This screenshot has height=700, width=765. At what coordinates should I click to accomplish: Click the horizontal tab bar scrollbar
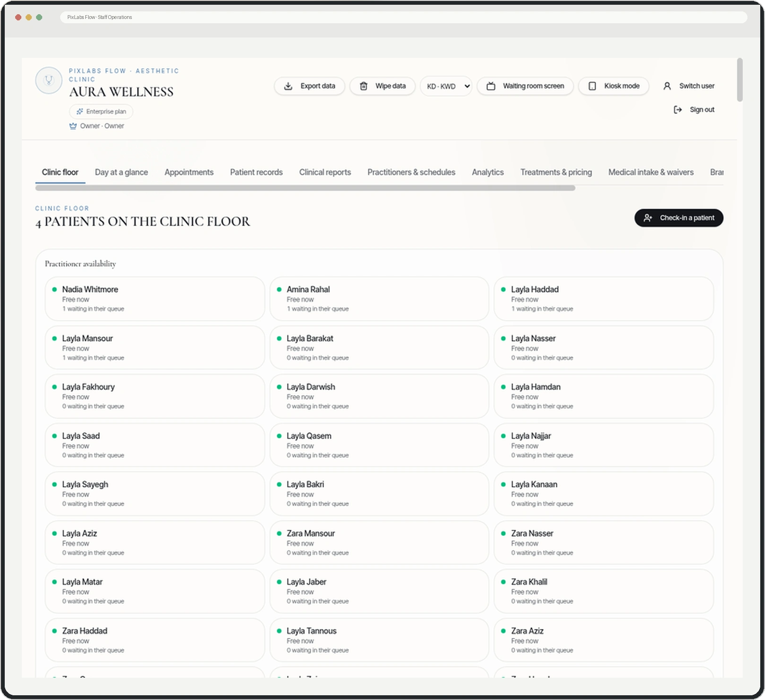[x=305, y=188]
